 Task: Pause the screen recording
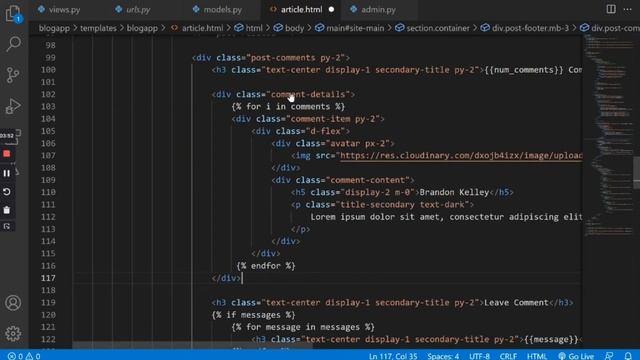tap(7, 173)
